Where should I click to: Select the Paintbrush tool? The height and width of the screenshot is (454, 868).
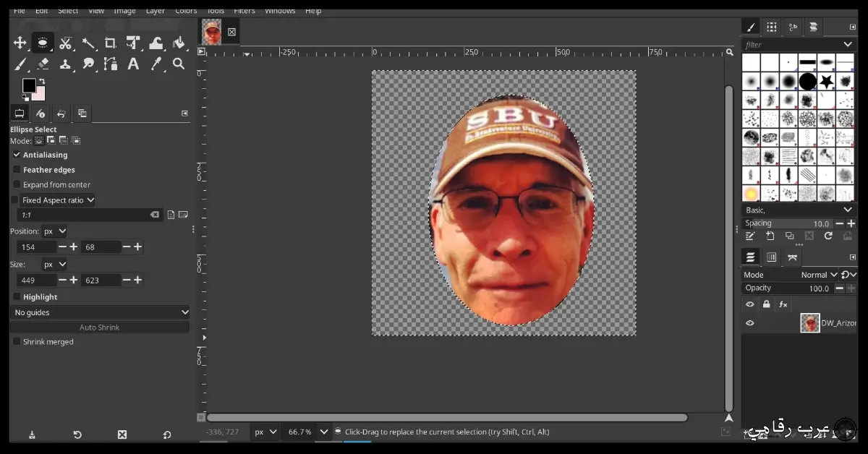pyautogui.click(x=20, y=64)
